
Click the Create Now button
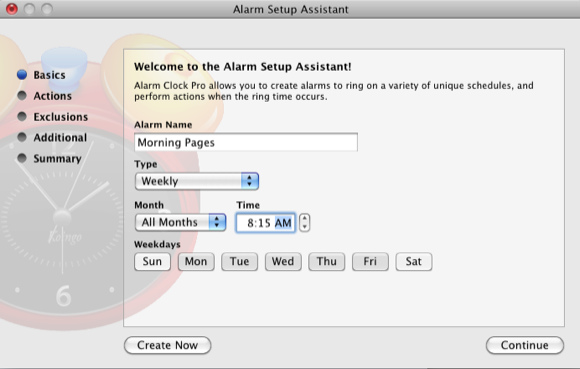[x=168, y=345]
